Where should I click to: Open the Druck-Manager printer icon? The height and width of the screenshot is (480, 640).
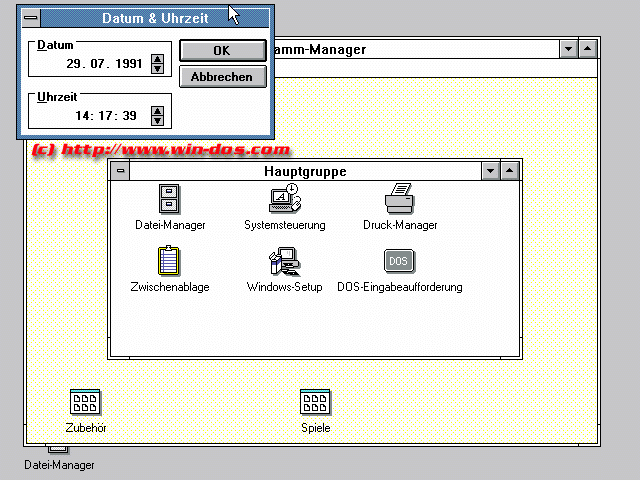[x=399, y=199]
